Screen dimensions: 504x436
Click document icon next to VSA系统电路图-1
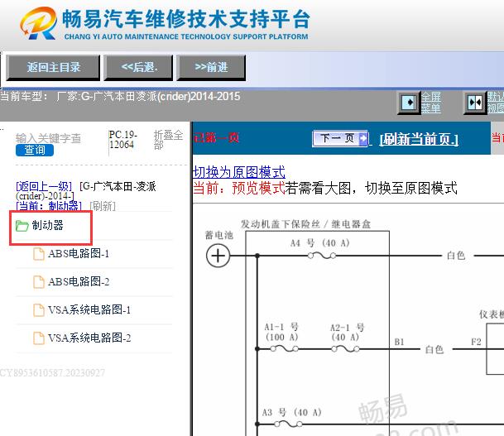[39, 310]
